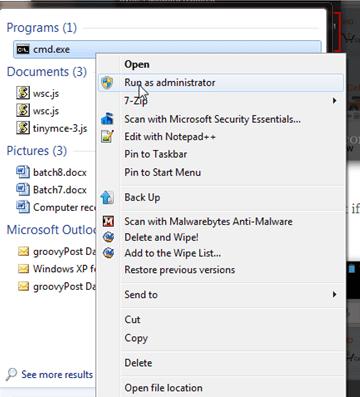Select the cmd.exe search result
This screenshot has width=360, height=397.
167,49
